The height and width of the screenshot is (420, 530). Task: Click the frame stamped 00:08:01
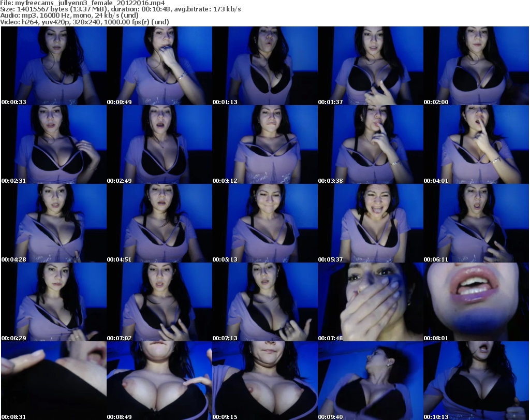coord(476,302)
